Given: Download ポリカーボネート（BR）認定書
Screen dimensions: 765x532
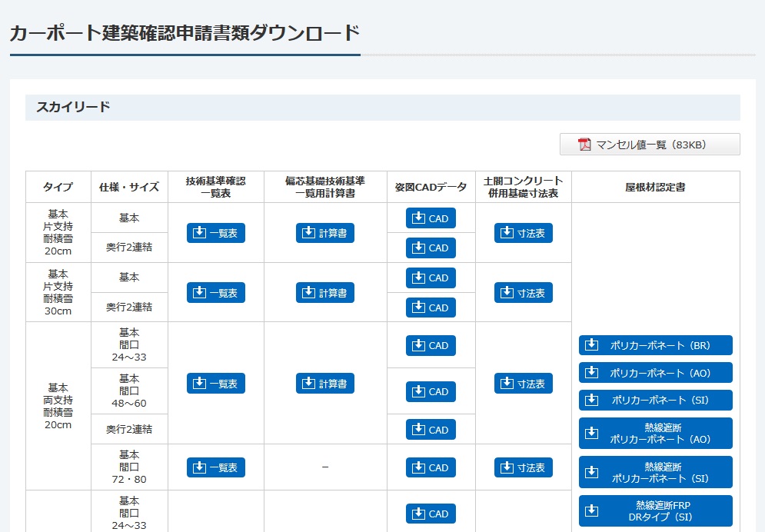Looking at the screenshot, I should click(655, 345).
